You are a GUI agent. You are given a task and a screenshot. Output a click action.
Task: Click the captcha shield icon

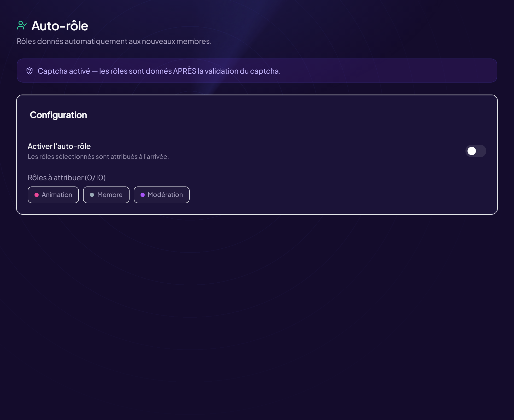pos(30,71)
